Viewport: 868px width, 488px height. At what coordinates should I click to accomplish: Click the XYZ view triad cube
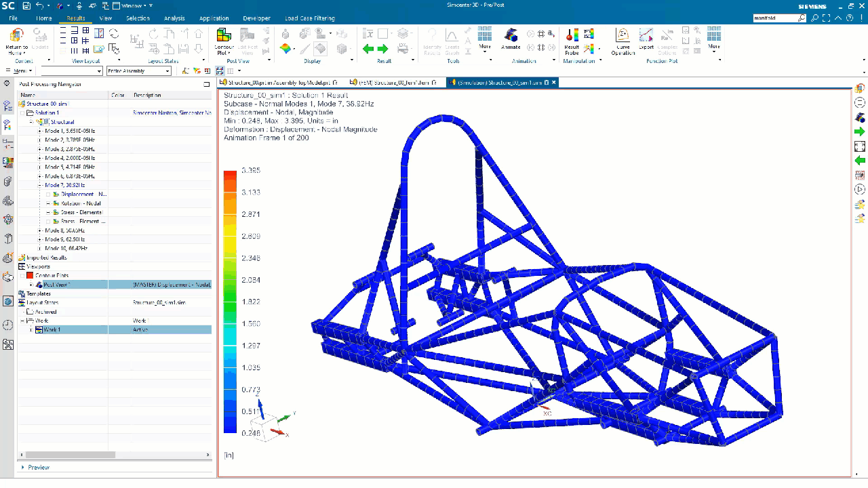(264, 428)
